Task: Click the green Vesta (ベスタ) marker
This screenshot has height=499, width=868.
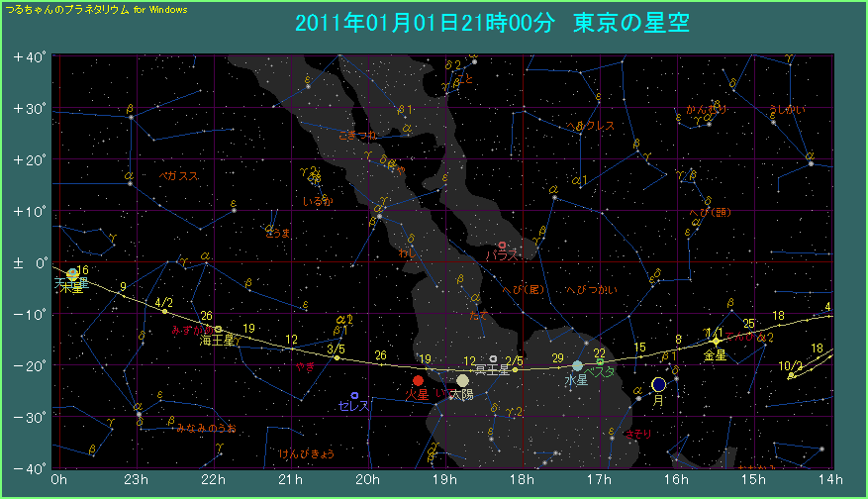Action: (x=600, y=361)
